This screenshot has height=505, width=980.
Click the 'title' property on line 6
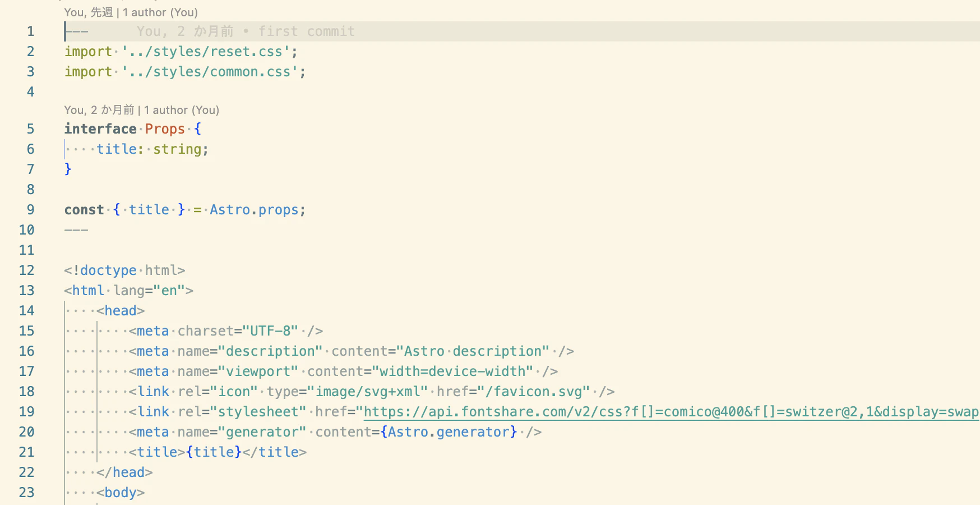click(117, 149)
